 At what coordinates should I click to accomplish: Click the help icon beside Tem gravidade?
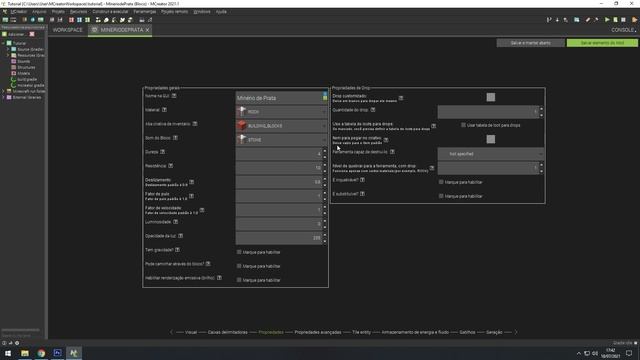[x=177, y=249]
